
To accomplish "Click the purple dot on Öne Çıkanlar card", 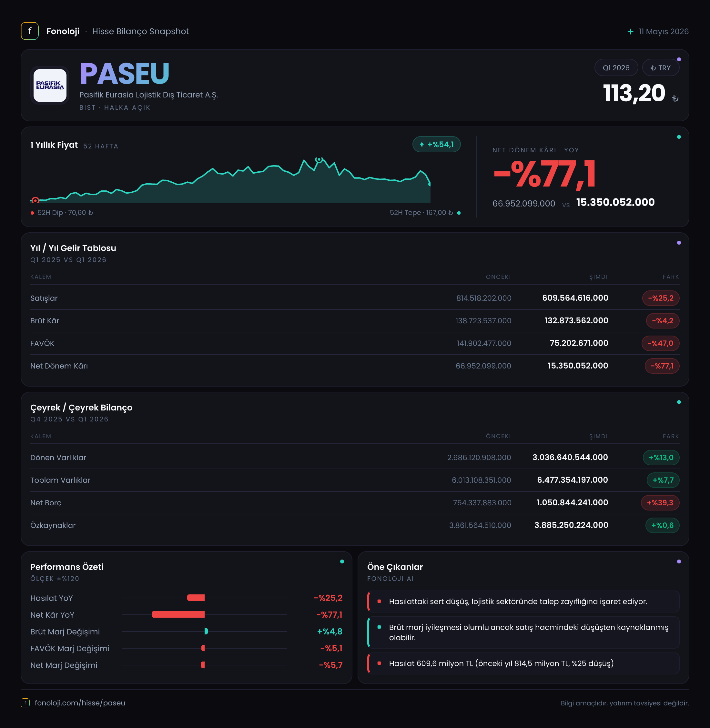I will coord(679,561).
